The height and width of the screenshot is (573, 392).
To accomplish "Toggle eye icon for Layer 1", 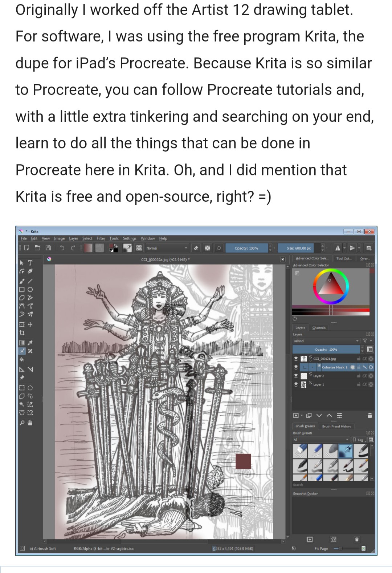I will [x=296, y=384].
